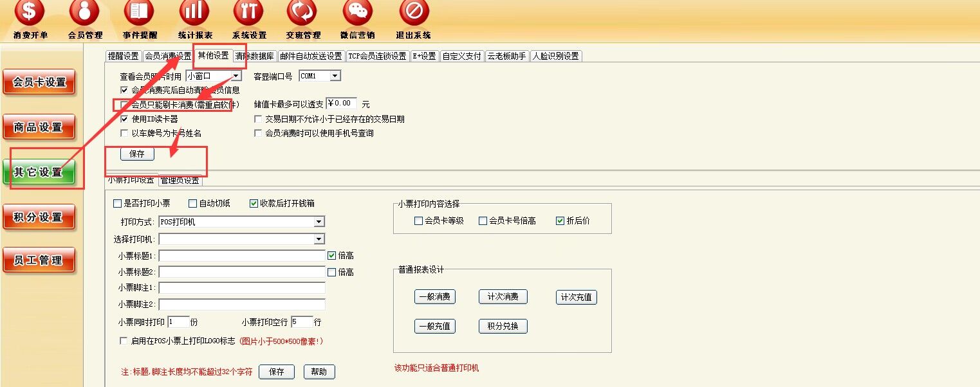980x387 pixels.
Task: Click the 系统设置 tools icon
Action: tap(248, 13)
